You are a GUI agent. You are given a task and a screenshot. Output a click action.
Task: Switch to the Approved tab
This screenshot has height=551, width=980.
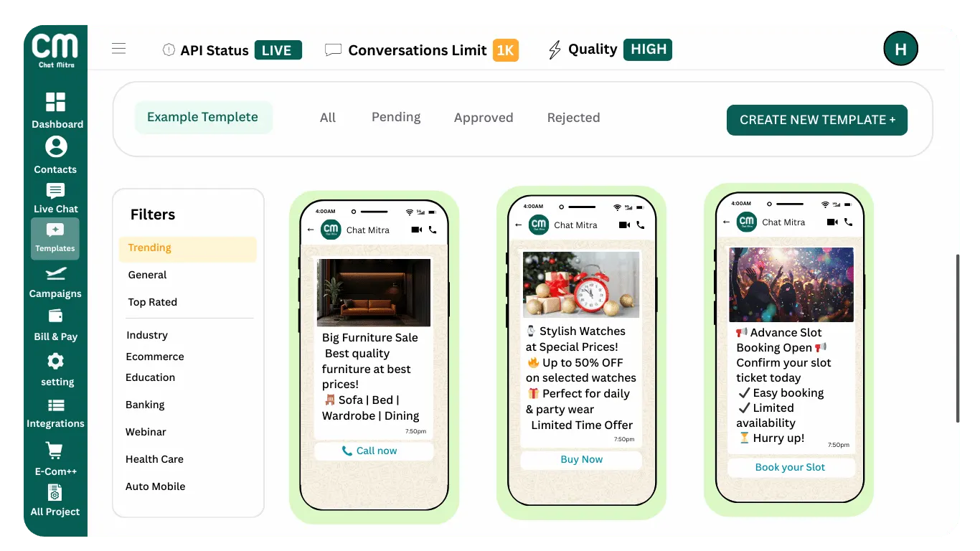tap(483, 117)
